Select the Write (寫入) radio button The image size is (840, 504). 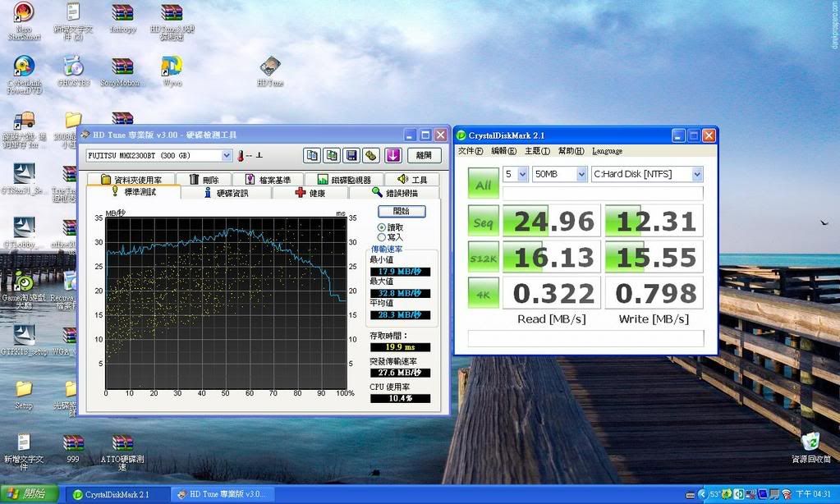[x=382, y=237]
